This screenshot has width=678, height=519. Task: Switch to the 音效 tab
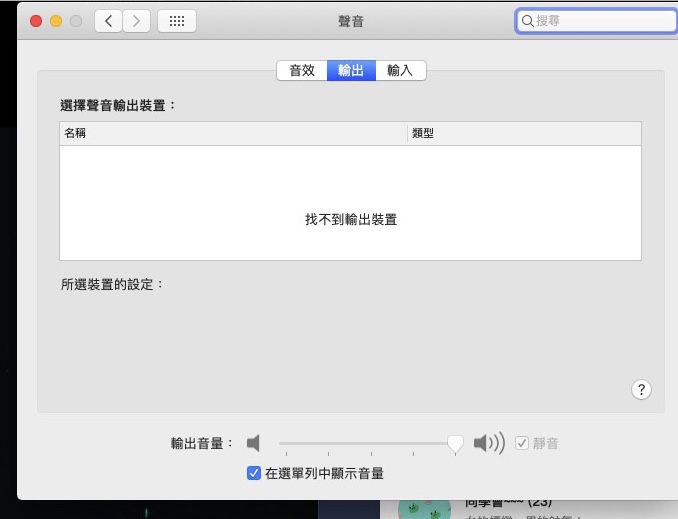click(x=301, y=70)
